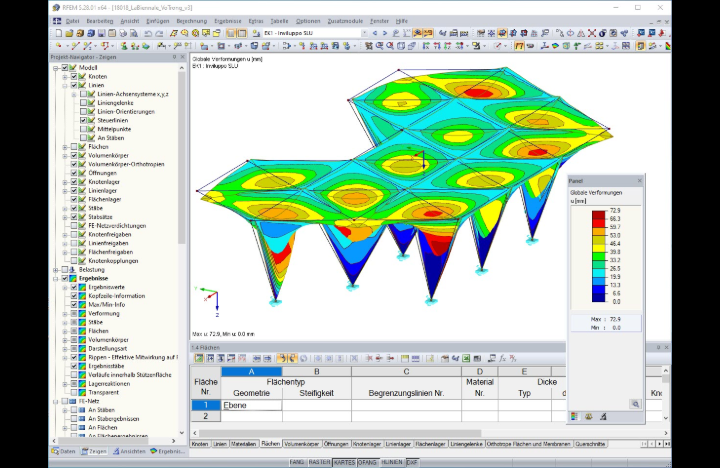Click the RASTER status bar button
The width and height of the screenshot is (720, 468).
(x=319, y=462)
